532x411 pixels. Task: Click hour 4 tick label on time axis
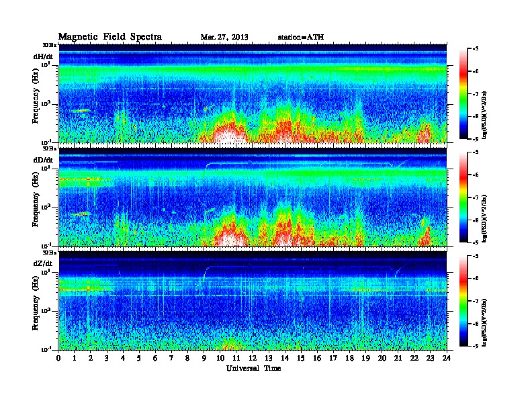123,358
